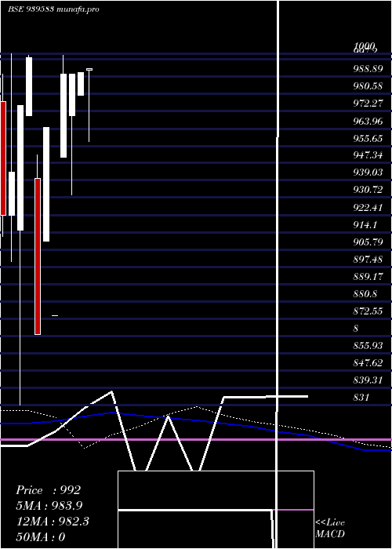392x549 pixels.
Task: Click the 980.58 price axis label
Action: pyautogui.click(x=368, y=86)
